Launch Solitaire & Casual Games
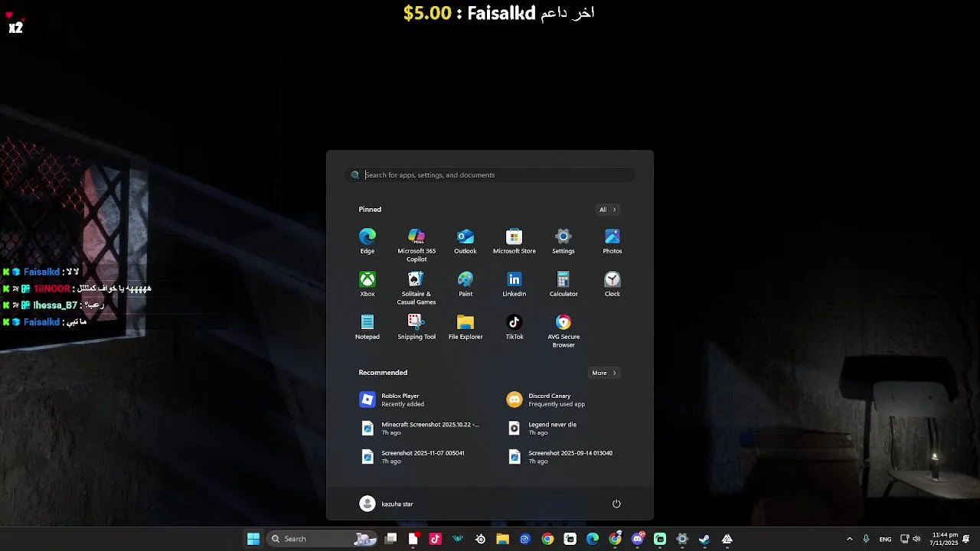This screenshot has width=980, height=551. point(416,288)
